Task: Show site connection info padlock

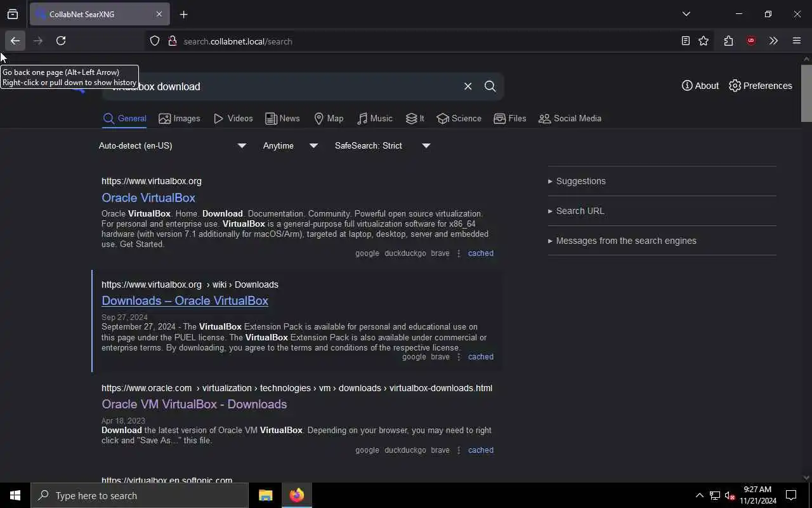Action: (172, 41)
